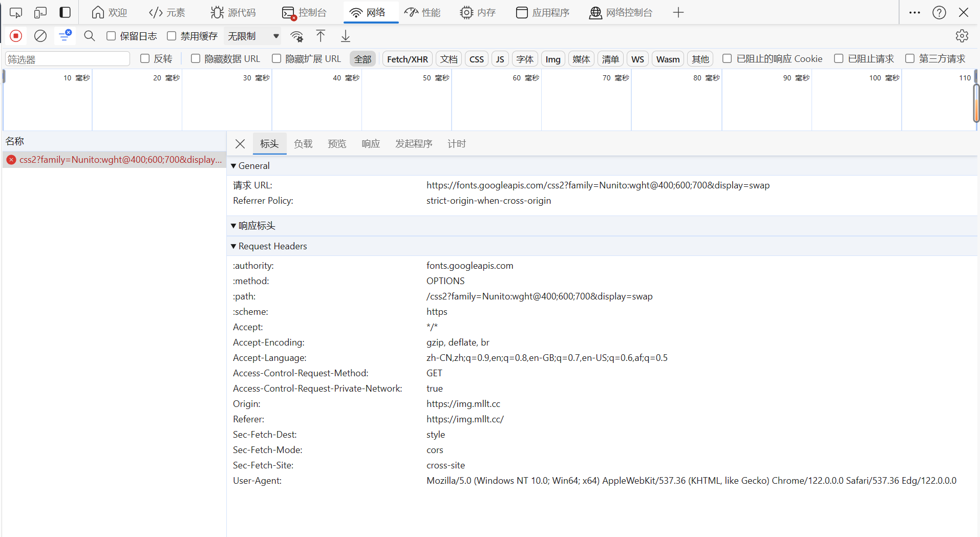
Task: Switch to 发起程序 initiator tab
Action: 414,144
